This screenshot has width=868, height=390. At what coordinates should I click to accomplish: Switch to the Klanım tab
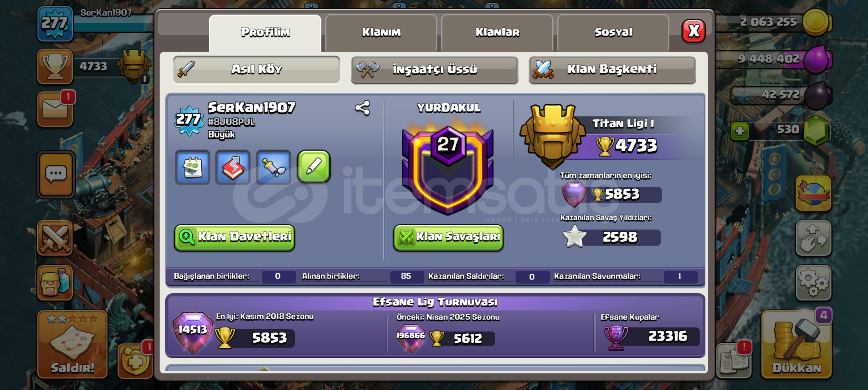(381, 32)
